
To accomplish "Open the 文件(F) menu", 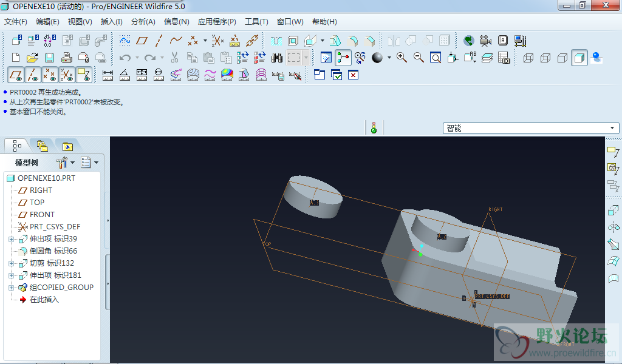I will click(x=15, y=22).
